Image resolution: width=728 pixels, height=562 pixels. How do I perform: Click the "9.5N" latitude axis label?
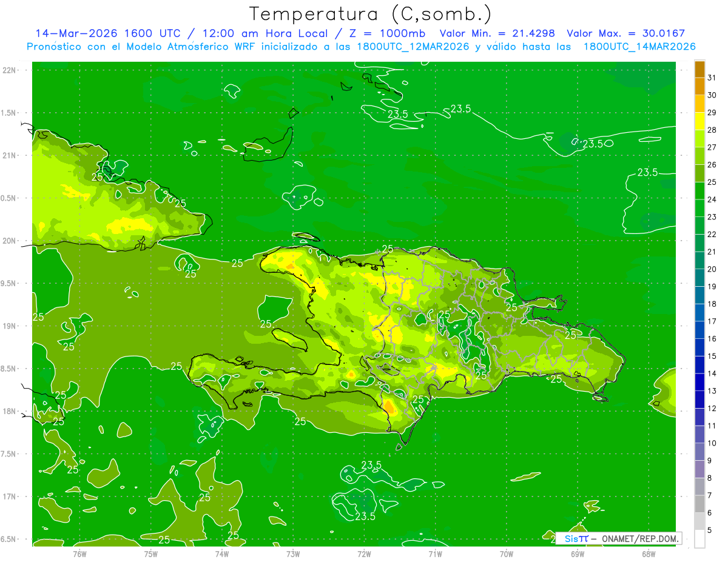point(9,284)
